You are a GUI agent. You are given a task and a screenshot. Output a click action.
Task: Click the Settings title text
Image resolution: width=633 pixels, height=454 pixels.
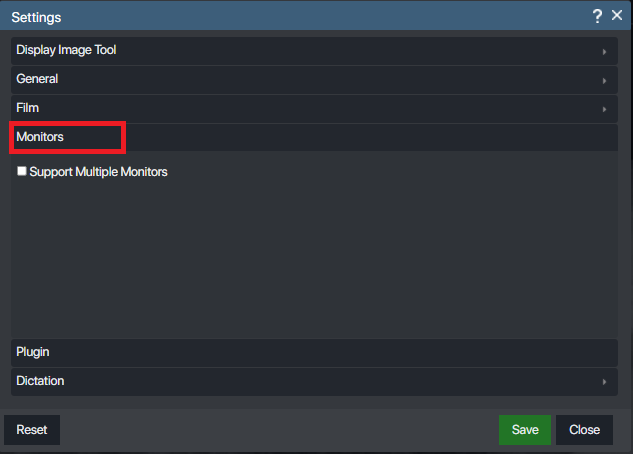click(36, 17)
